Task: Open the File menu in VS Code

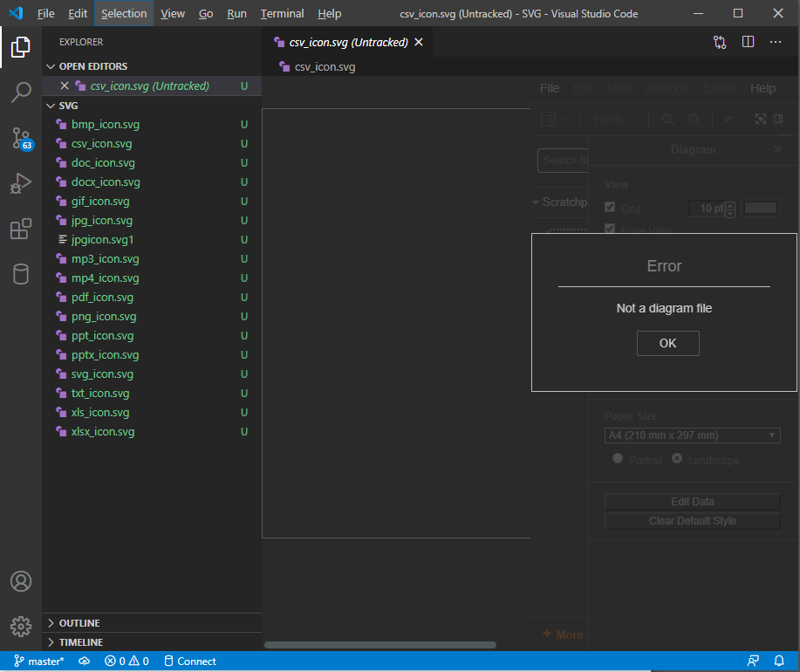Action: pos(46,14)
